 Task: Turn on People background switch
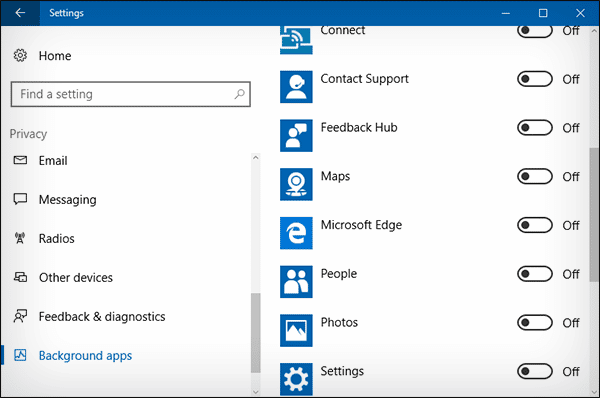coord(535,274)
